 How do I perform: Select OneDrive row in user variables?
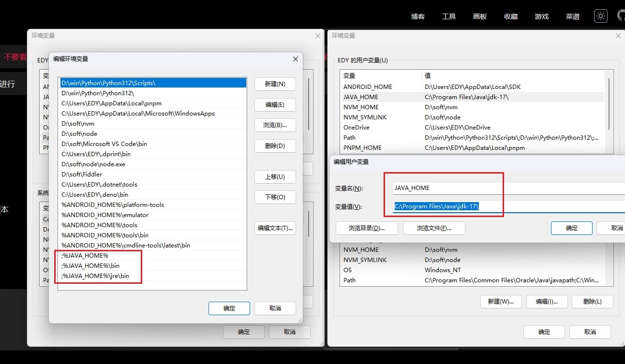point(472,127)
